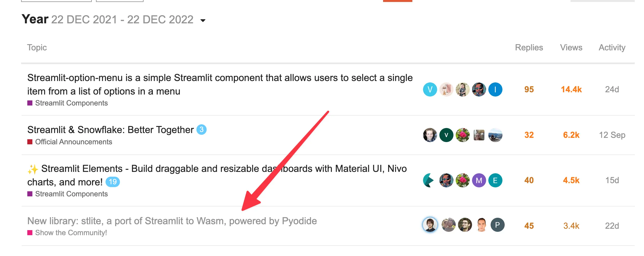Screen dimensions: 644x256
Task: Open the stlite Wasm Pyodide topic
Action: coord(172,221)
